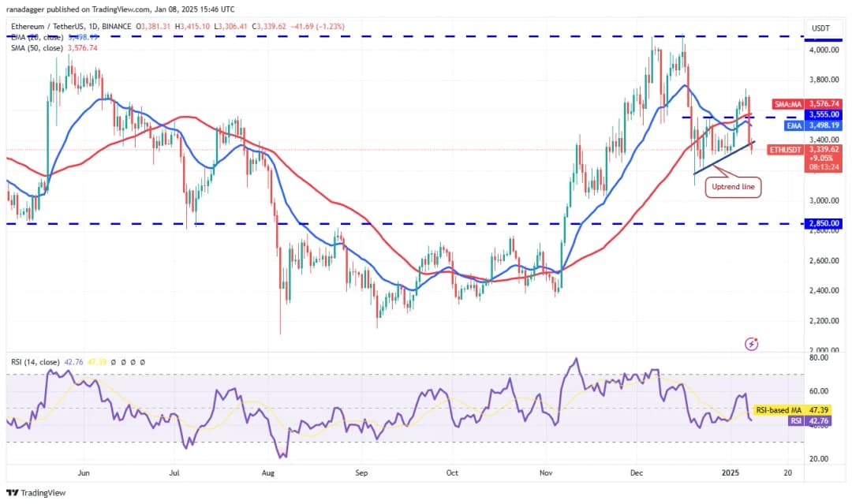Screen dimensions: 852x504
Task: Click the Uptrend line callout label
Action: [x=733, y=187]
